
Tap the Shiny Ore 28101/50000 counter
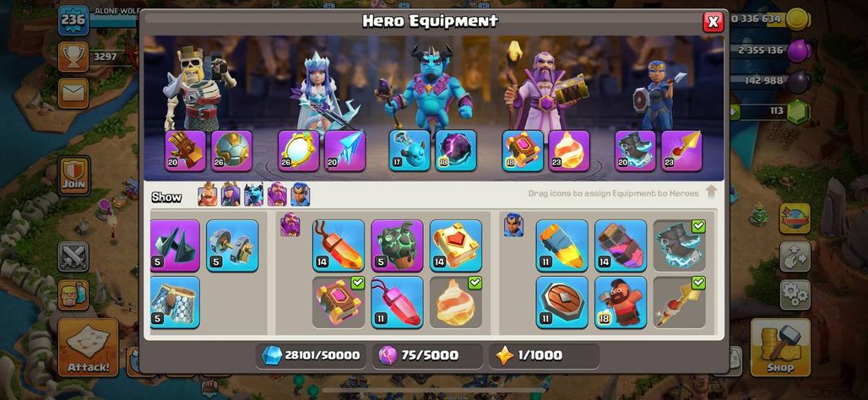click(x=311, y=356)
